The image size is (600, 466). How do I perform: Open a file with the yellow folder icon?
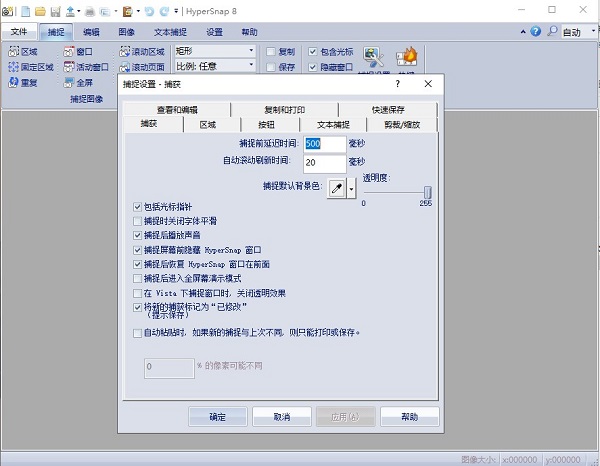point(40,11)
